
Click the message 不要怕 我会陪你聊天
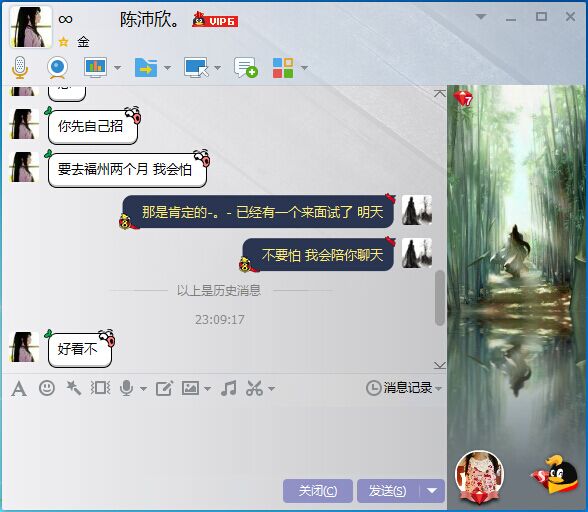318,255
